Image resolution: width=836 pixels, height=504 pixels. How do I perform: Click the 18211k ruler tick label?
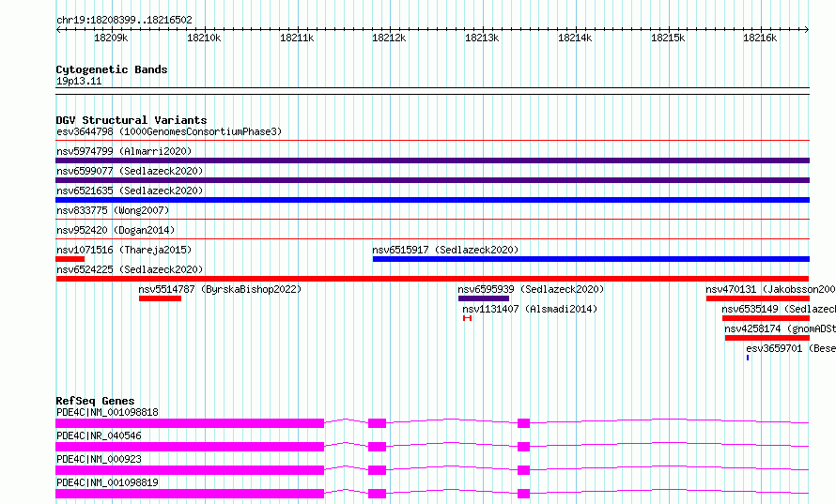297,38
